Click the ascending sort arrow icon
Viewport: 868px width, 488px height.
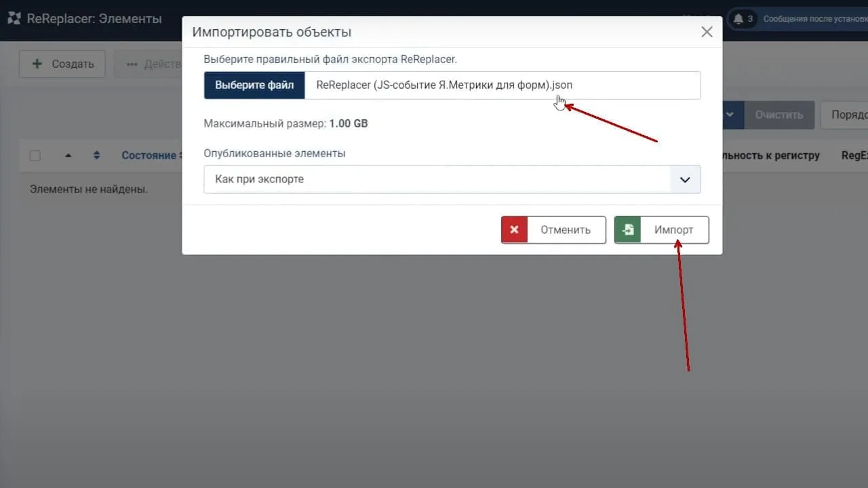[68, 155]
